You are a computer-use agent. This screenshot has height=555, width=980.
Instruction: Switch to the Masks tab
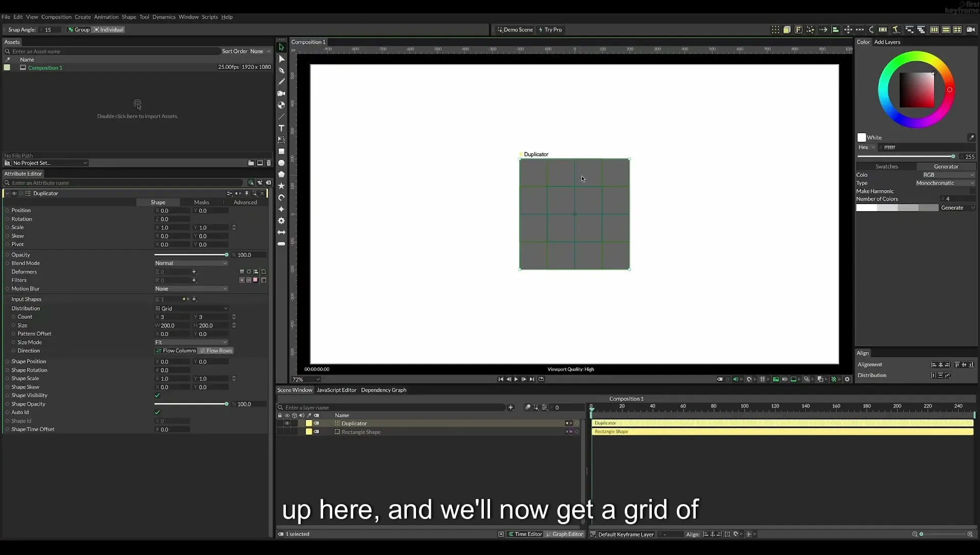(x=202, y=203)
